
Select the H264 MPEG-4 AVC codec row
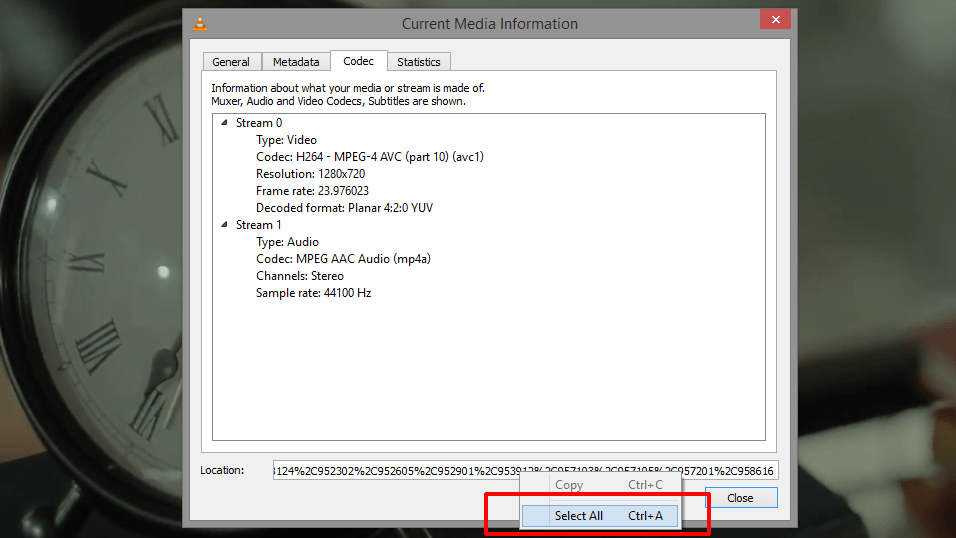tap(369, 157)
